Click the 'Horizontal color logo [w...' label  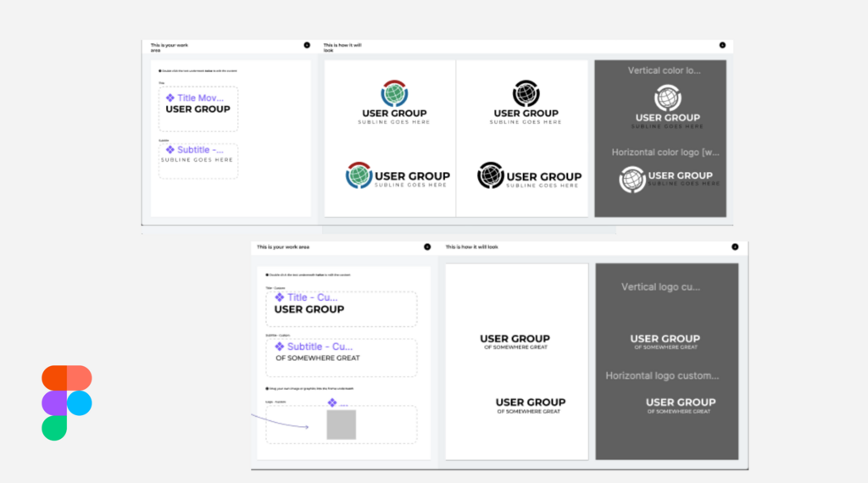(665, 153)
